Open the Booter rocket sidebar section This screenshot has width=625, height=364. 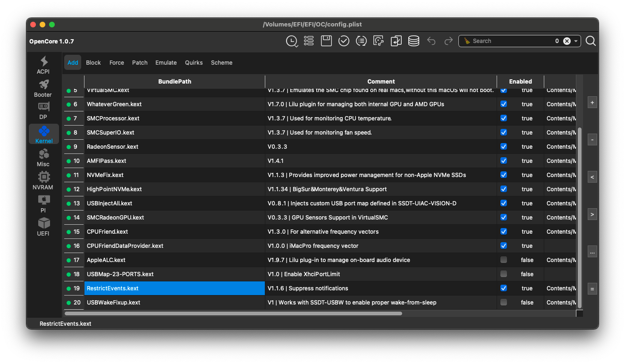[x=43, y=88]
